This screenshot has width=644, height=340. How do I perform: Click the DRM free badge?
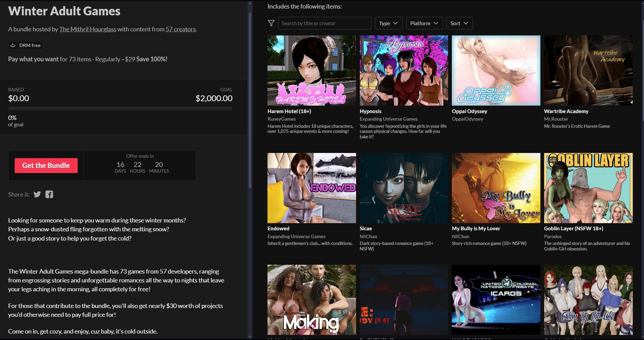(x=26, y=45)
